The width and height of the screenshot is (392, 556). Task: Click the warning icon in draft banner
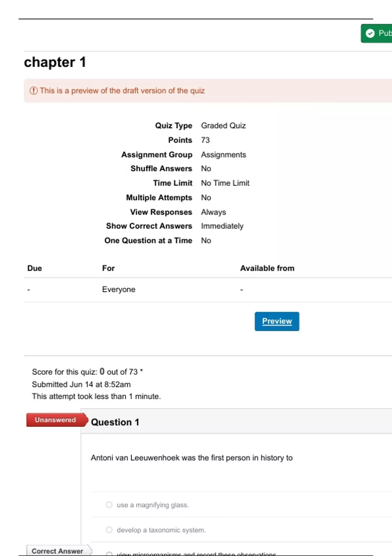click(34, 91)
